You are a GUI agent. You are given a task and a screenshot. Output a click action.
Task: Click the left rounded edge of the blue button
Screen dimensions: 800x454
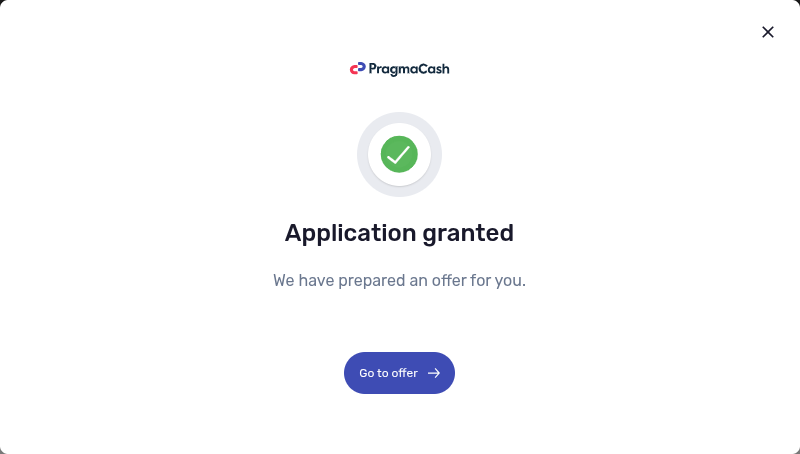click(x=350, y=373)
